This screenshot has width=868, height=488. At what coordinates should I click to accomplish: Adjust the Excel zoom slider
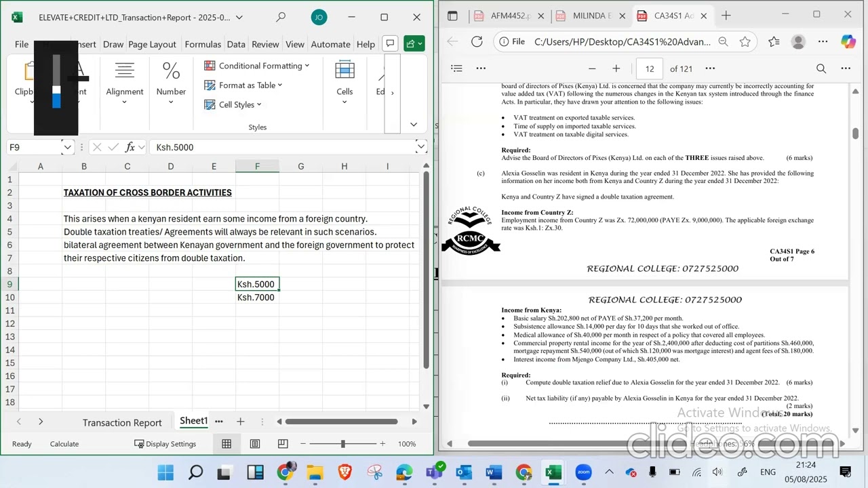pos(342,444)
